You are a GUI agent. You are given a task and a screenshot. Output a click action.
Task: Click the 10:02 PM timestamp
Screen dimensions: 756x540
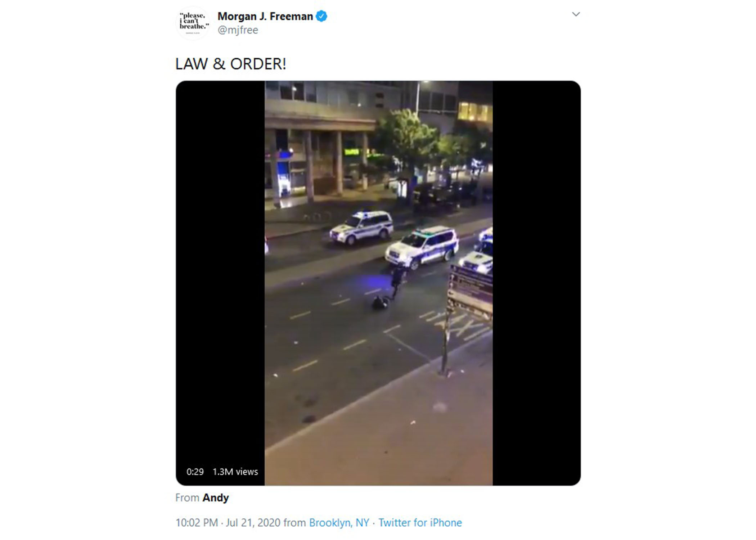tap(197, 522)
